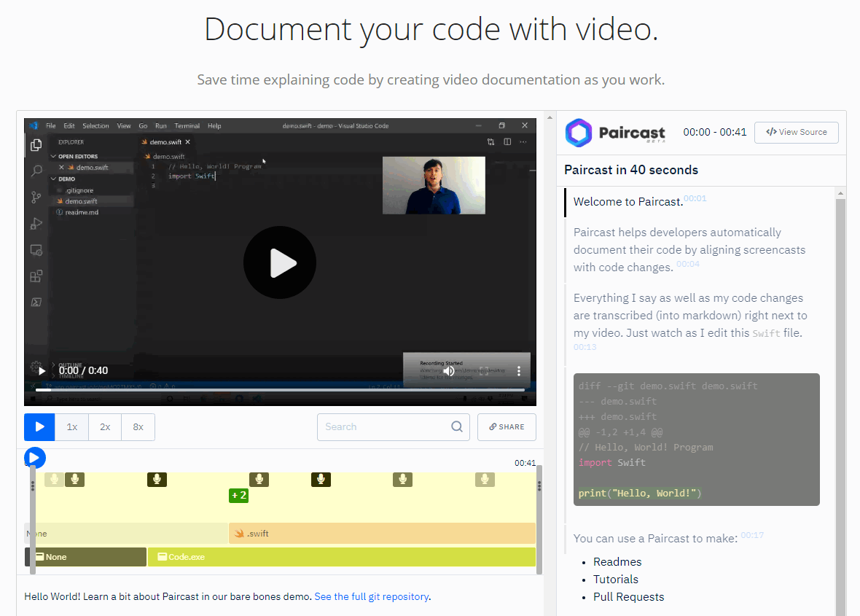Close the demo.swift tab in the video's VS Code
860x616 pixels.
(x=187, y=141)
